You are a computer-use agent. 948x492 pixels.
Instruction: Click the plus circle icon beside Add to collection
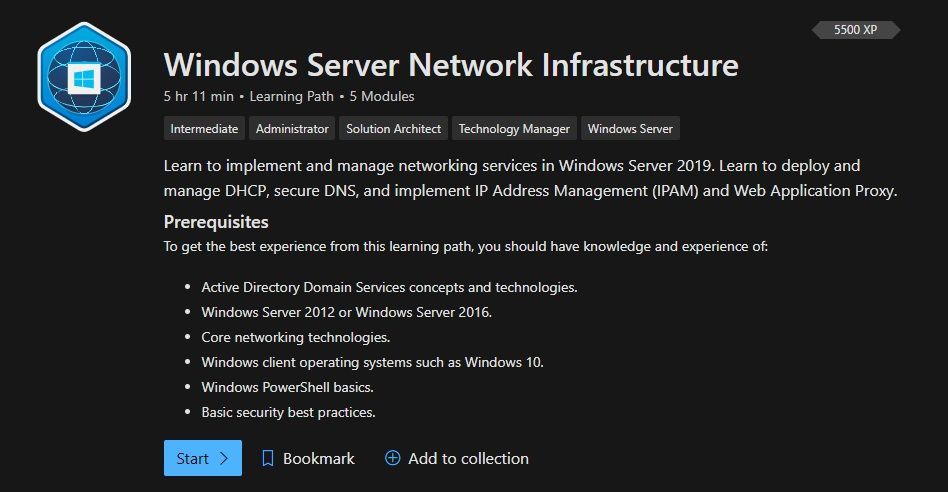pyautogui.click(x=392, y=458)
